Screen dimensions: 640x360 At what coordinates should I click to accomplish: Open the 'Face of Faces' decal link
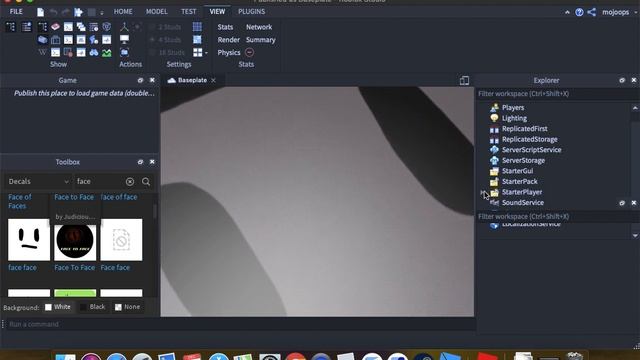point(20,202)
